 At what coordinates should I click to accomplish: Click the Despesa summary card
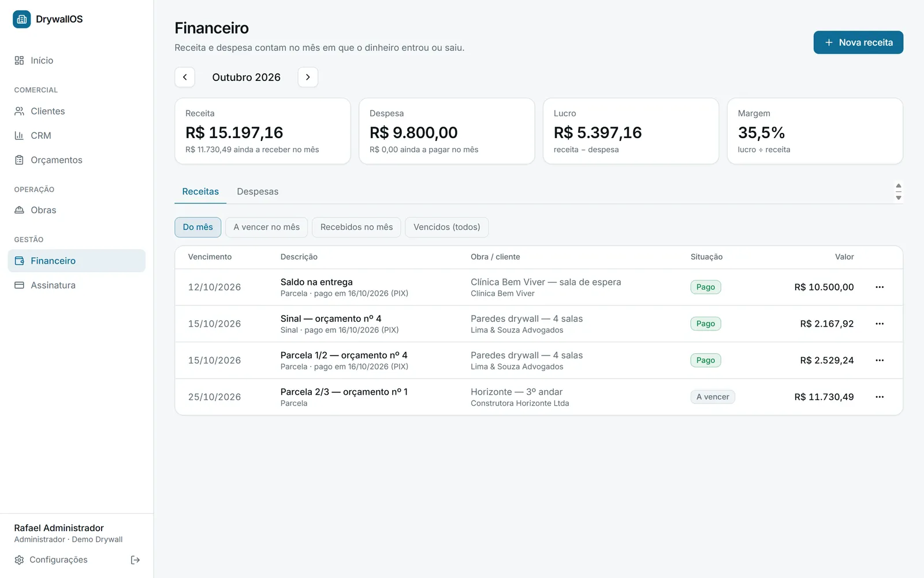tap(447, 131)
